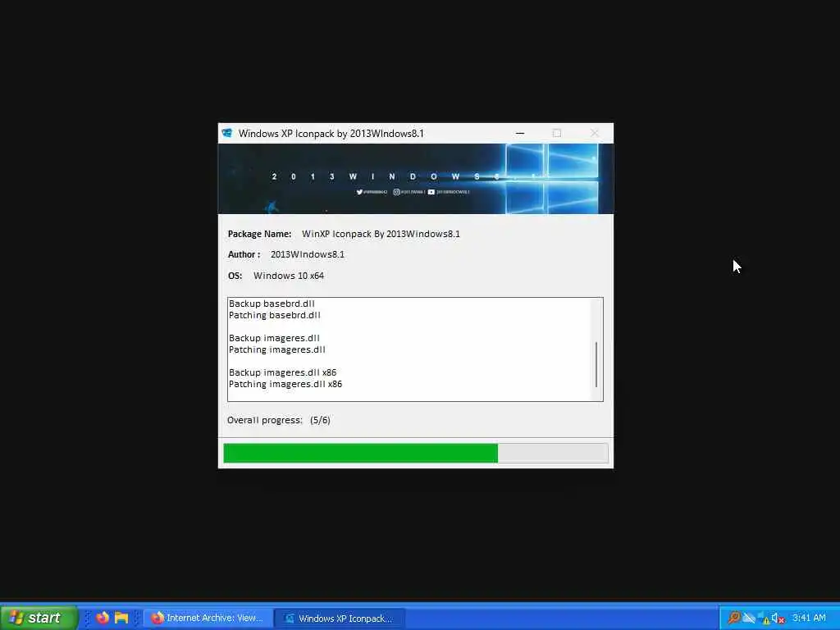The width and height of the screenshot is (840, 630).
Task: Click the orange magnifier tray icon
Action: click(x=733, y=618)
